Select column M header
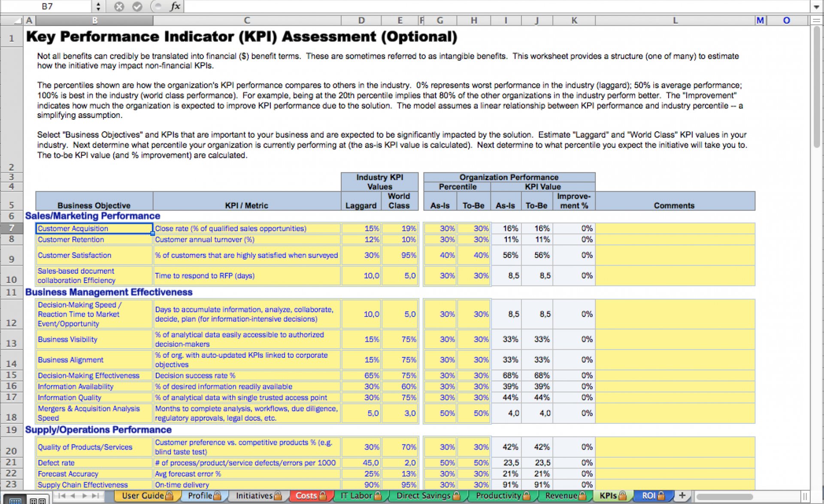The height and width of the screenshot is (504, 824). pyautogui.click(x=760, y=20)
